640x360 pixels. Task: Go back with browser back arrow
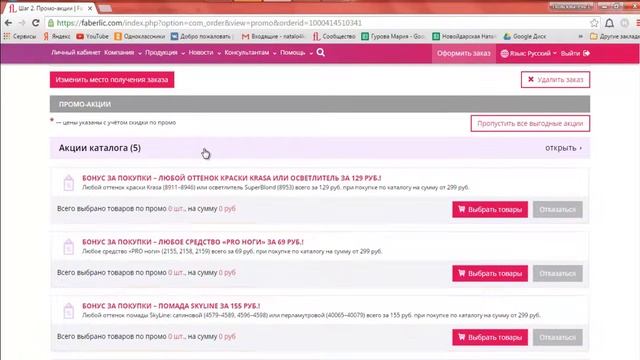(x=8, y=23)
